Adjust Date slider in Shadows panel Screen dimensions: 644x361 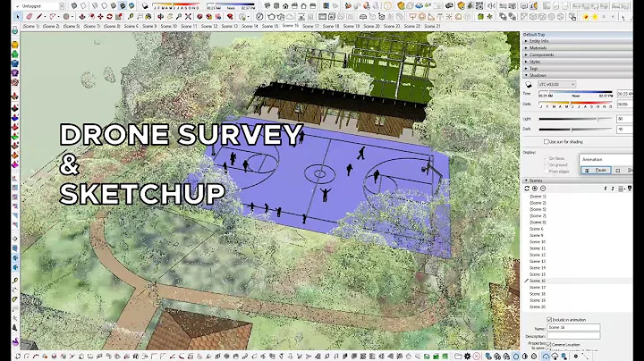pyautogui.click(x=575, y=103)
